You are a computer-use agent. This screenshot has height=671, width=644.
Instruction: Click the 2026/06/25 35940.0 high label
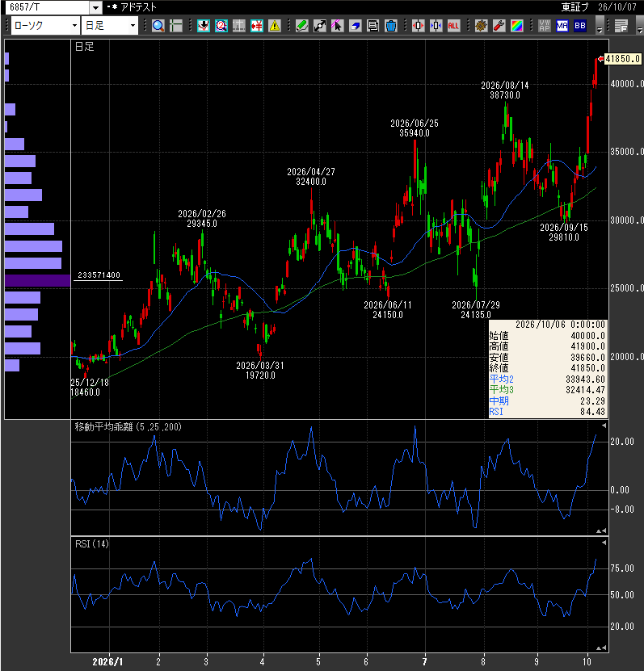415,128
